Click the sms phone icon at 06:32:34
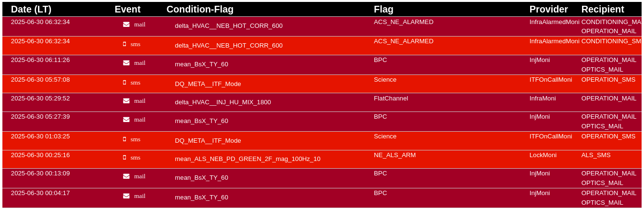Image resolution: width=644 pixels, height=210 pixels. pyautogui.click(x=124, y=44)
